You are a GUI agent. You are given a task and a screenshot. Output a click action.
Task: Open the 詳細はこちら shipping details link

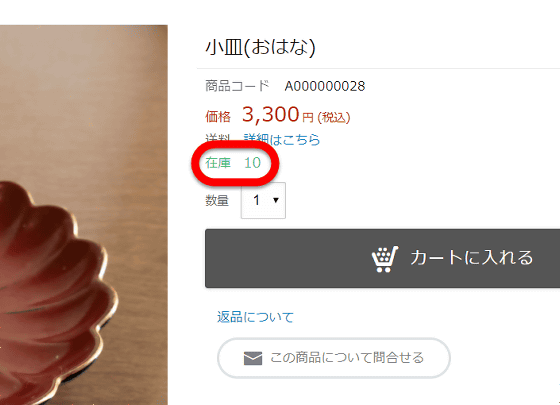282,139
